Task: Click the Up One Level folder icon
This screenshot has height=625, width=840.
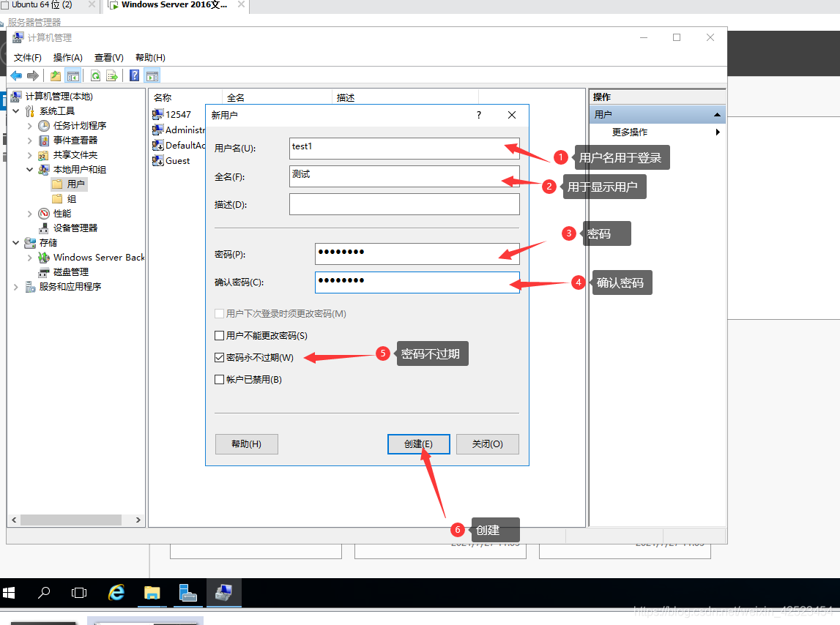Action: click(x=56, y=75)
